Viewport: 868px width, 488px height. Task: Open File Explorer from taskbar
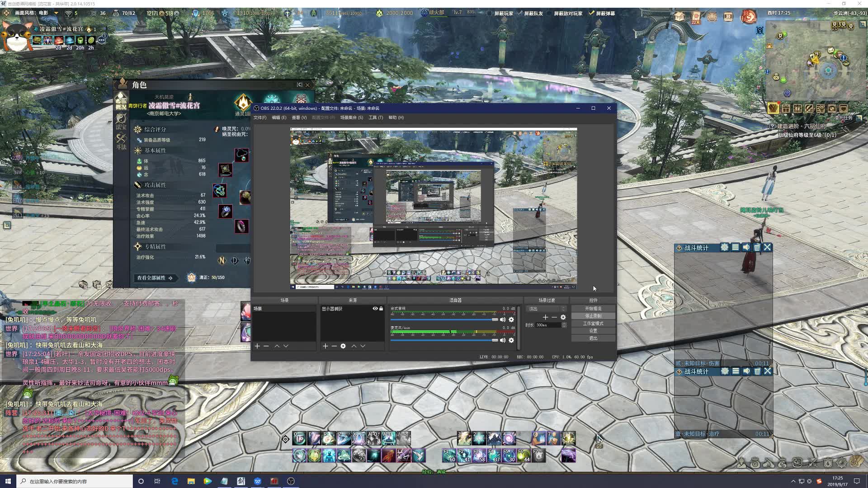tap(191, 481)
